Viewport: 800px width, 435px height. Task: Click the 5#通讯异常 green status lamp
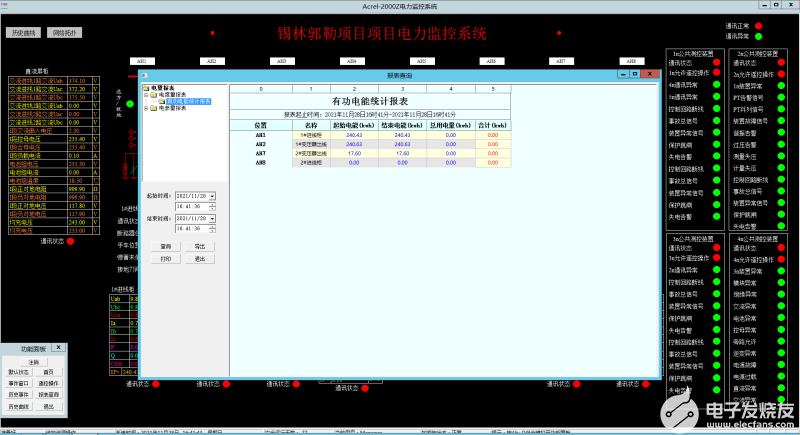tap(716, 96)
